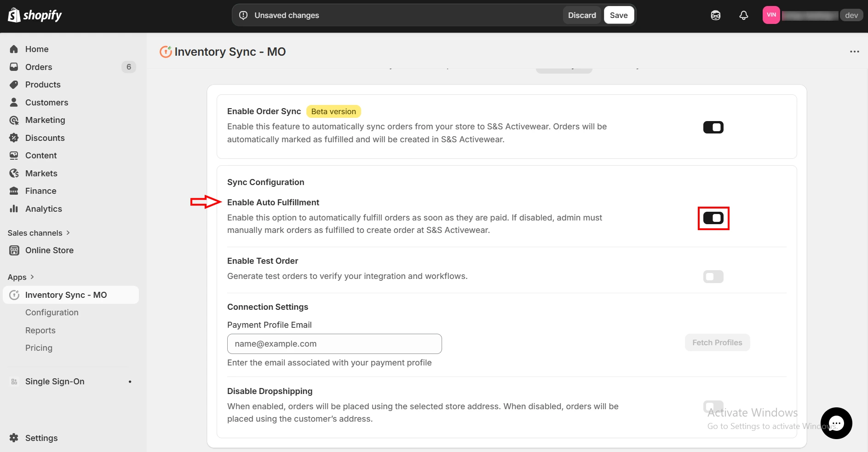868x452 pixels.
Task: Click the Save button
Action: (619, 15)
